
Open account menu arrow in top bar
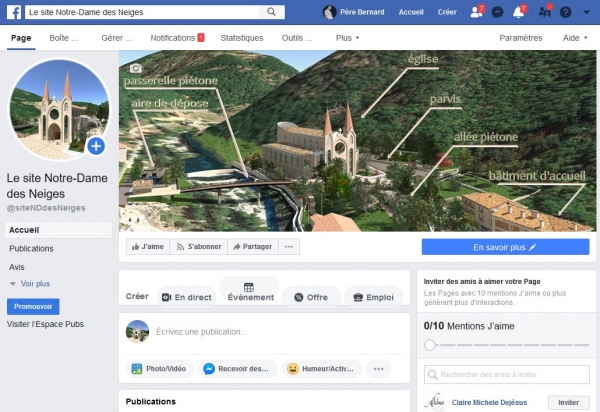click(586, 12)
